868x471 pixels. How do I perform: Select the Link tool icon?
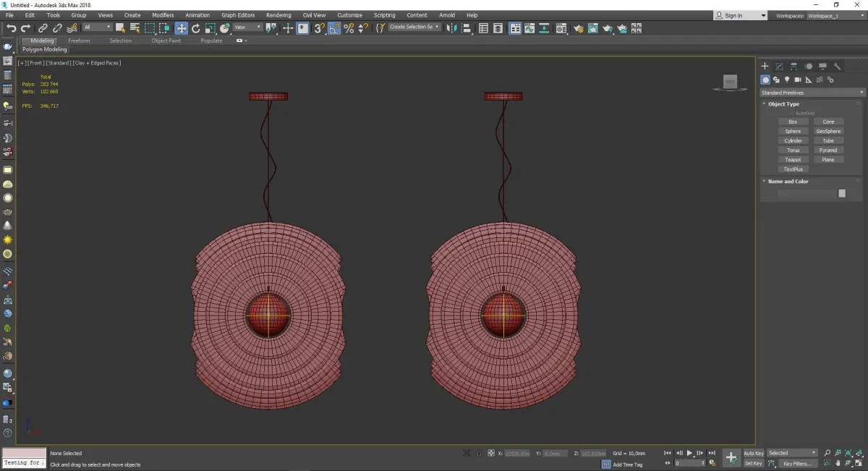click(43, 28)
